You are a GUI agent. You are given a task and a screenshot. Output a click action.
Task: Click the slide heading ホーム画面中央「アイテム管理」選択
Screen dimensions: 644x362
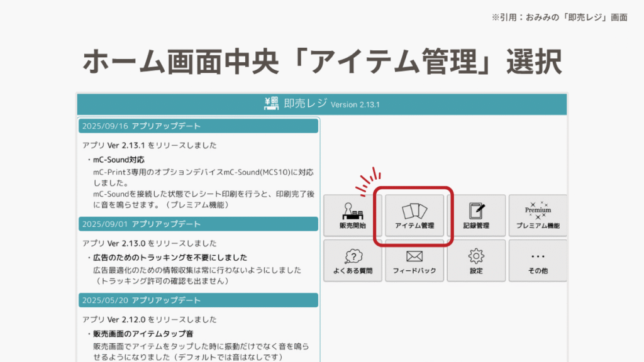coord(322,62)
